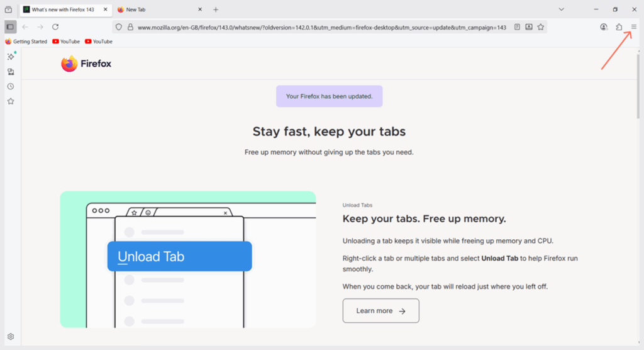644x350 pixels.
Task: Open the AI chatbot sparkle icon in sidebar
Action: click(11, 57)
